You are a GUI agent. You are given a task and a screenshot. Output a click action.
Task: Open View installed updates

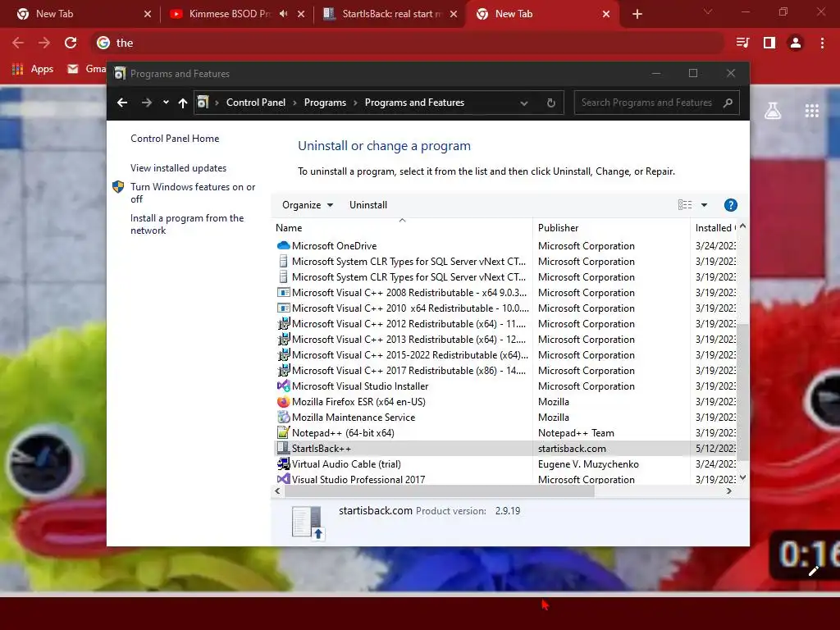(178, 167)
